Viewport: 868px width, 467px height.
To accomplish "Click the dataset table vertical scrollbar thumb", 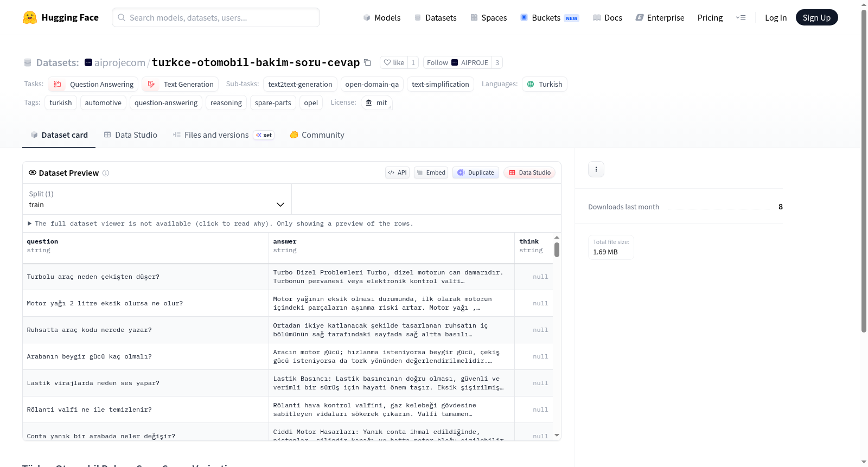I will pyautogui.click(x=557, y=250).
